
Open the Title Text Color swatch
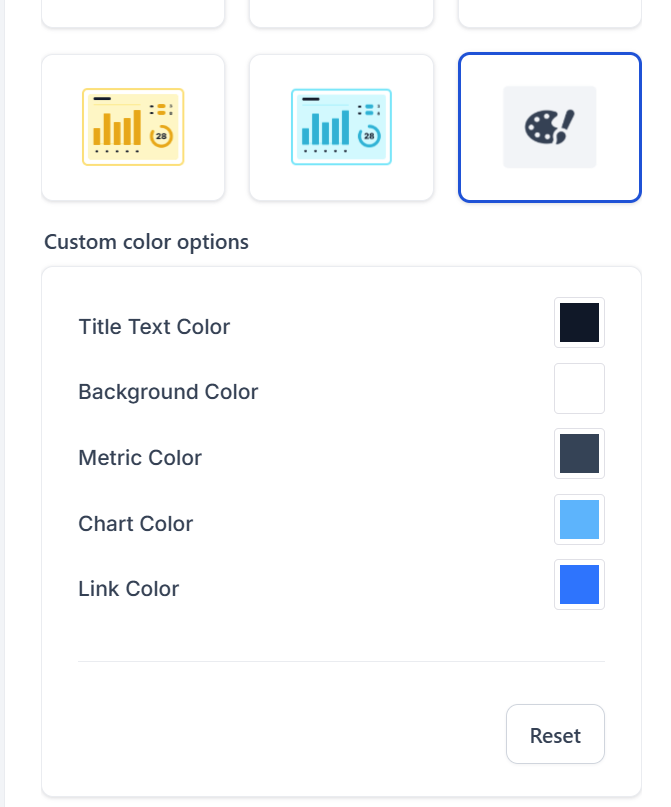pos(579,322)
